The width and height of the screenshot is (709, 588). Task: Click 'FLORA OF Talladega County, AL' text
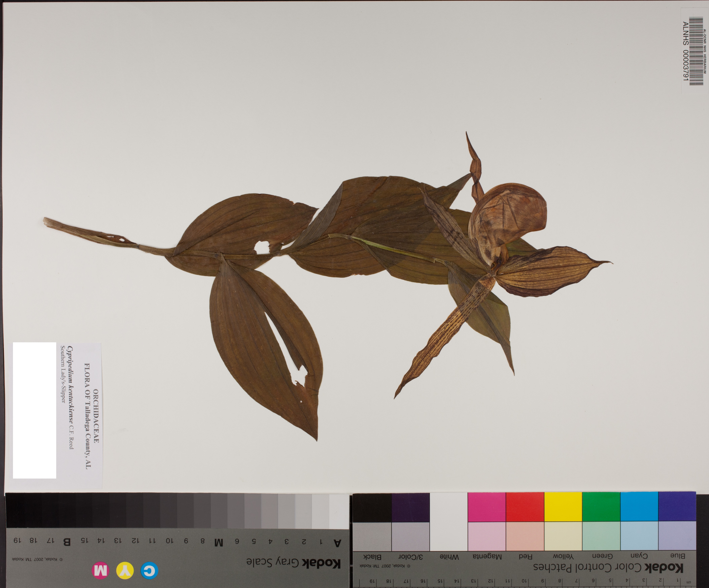pyautogui.click(x=87, y=416)
